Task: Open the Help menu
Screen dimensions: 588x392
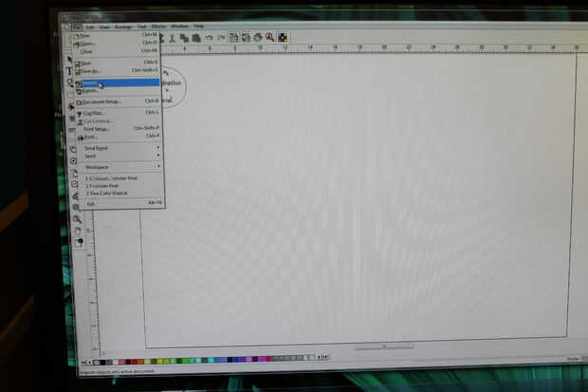Action: click(x=198, y=27)
